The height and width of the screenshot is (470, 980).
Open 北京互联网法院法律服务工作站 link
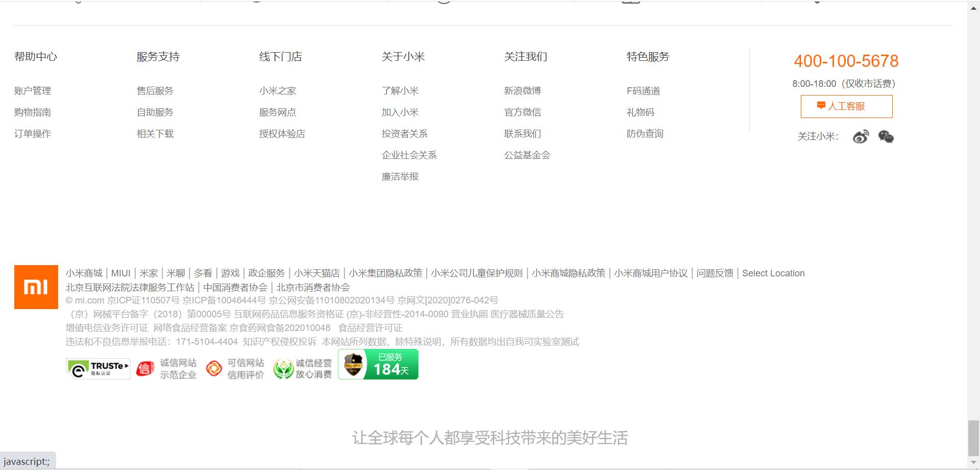(x=130, y=288)
